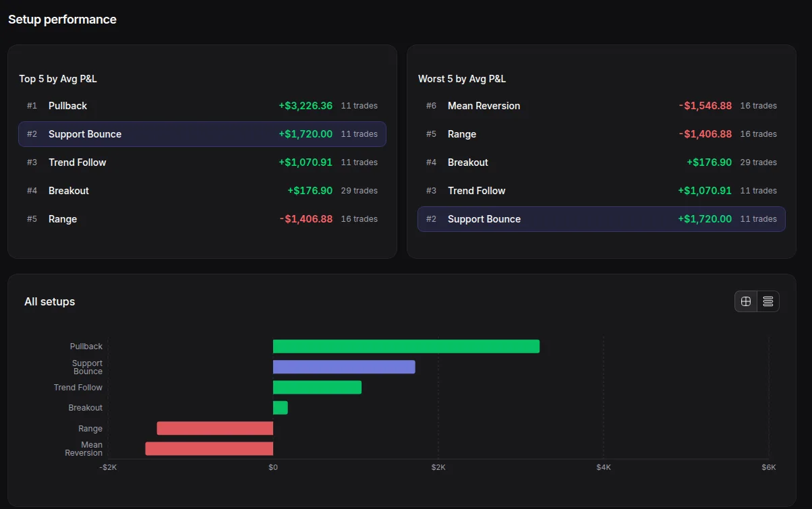Click the $6K axis tick label
This screenshot has width=812, height=509.
tap(769, 467)
